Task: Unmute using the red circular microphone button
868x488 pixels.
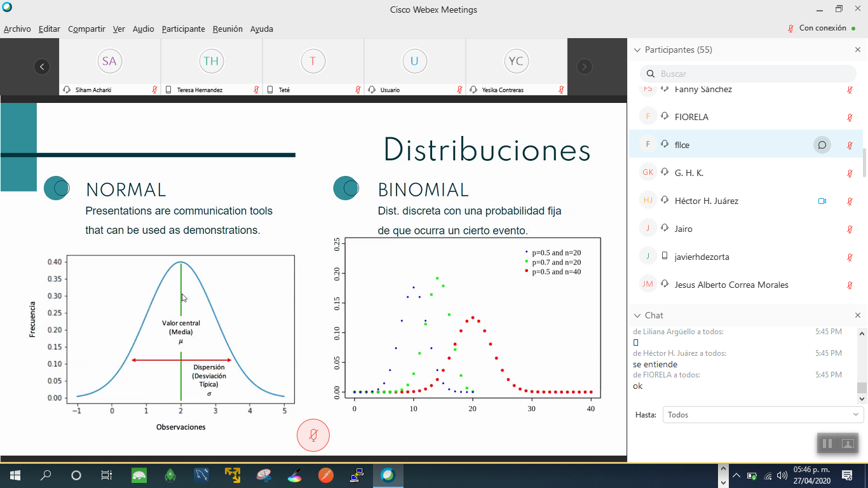Action: point(313,435)
